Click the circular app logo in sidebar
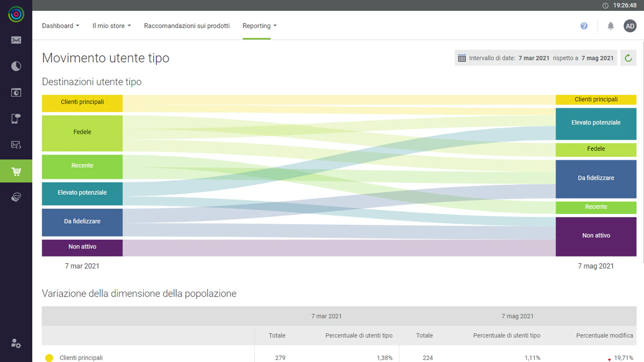The image size is (644, 362). pos(16,14)
